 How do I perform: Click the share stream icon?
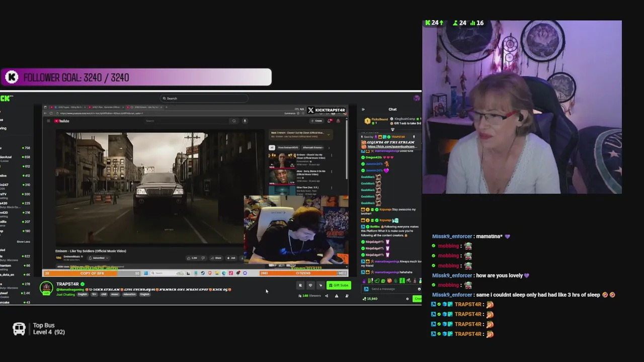[326, 296]
